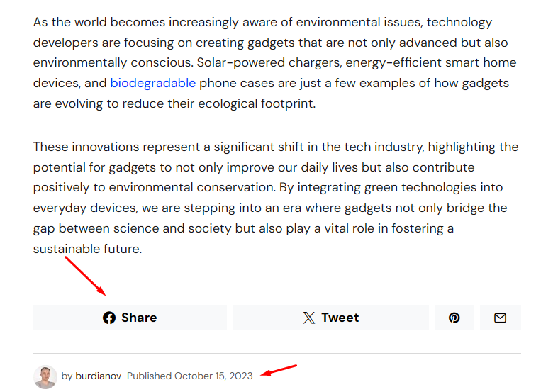Click the Published October 15, 2023 date
This screenshot has width=536, height=392.
pos(190,376)
